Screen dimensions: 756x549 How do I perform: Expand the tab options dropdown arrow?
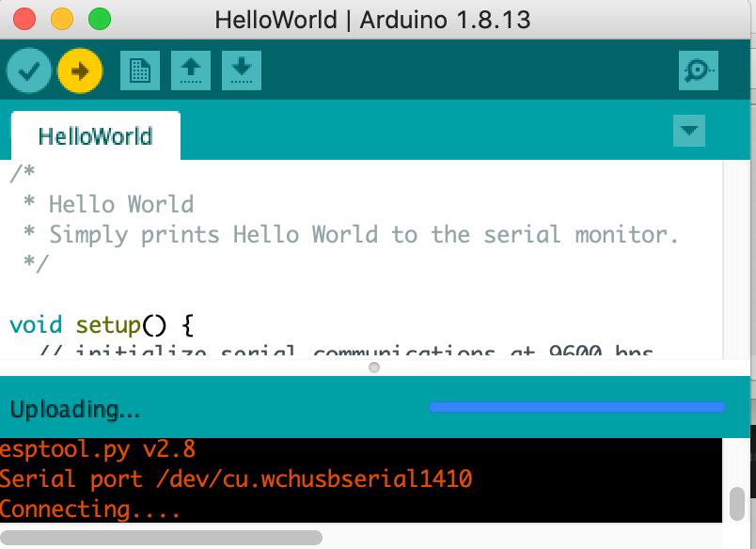(x=689, y=131)
